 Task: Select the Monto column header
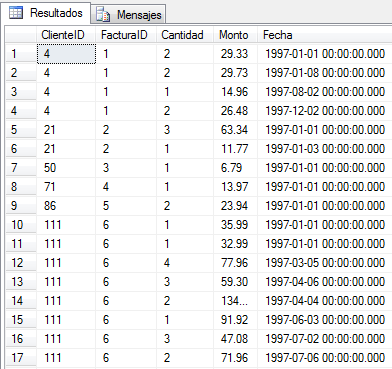[x=235, y=35]
